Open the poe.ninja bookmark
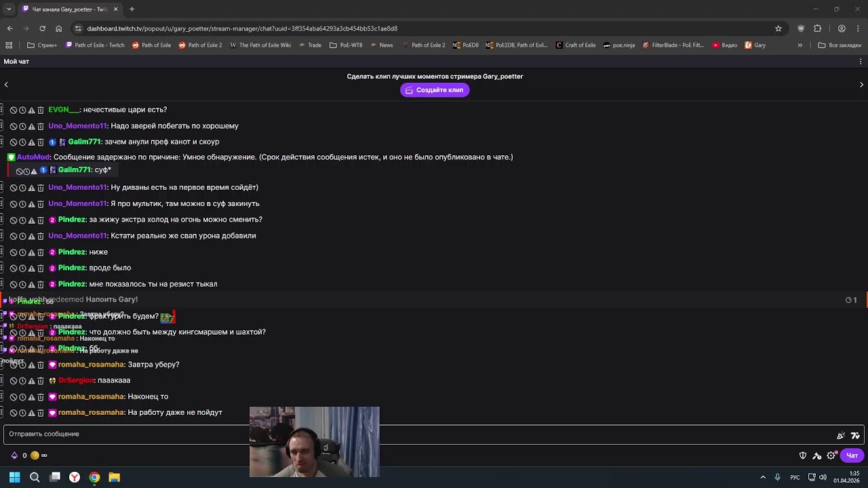Image resolution: width=868 pixels, height=488 pixels. pos(618,45)
